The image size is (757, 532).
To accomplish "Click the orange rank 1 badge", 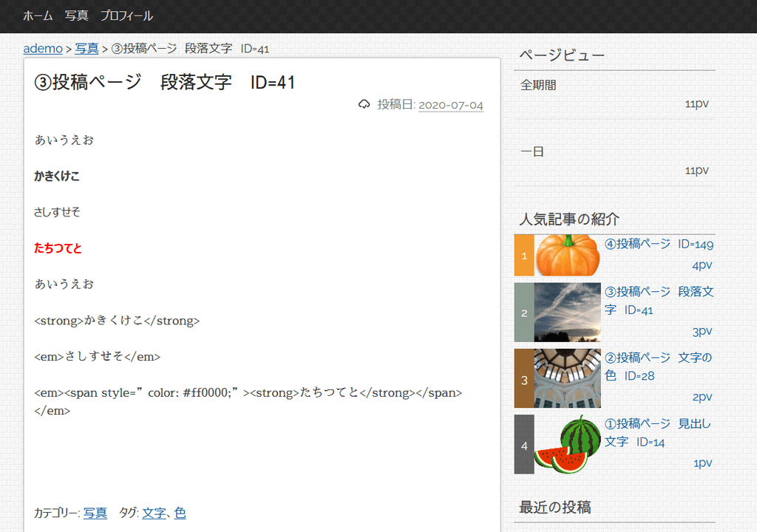I will [x=523, y=256].
